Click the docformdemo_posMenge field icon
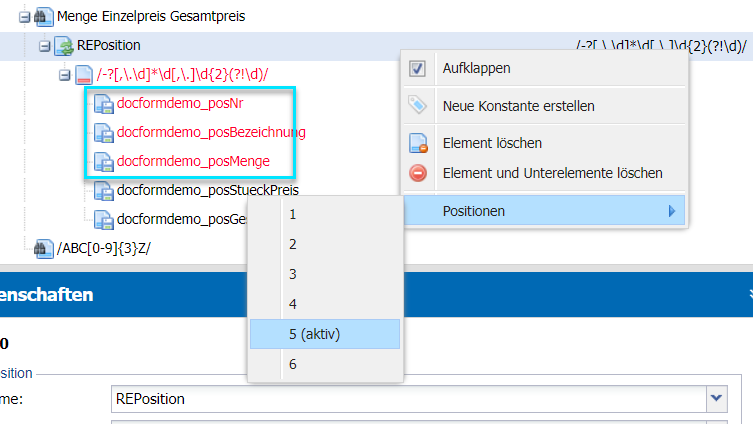The image size is (753, 424). point(104,161)
